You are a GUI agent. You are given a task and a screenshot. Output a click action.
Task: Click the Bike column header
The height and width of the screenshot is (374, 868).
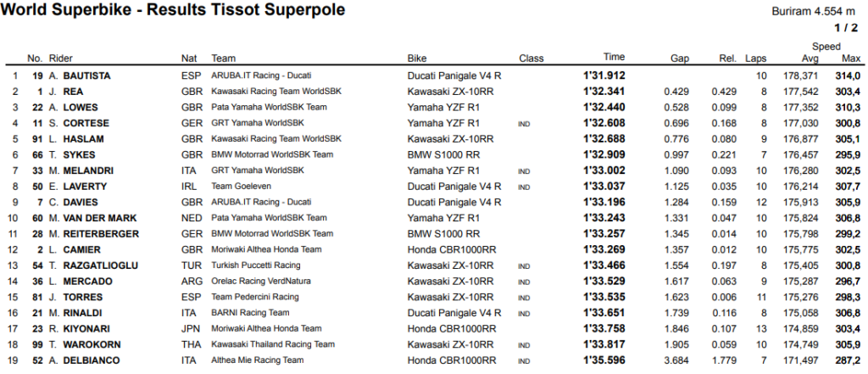point(416,59)
